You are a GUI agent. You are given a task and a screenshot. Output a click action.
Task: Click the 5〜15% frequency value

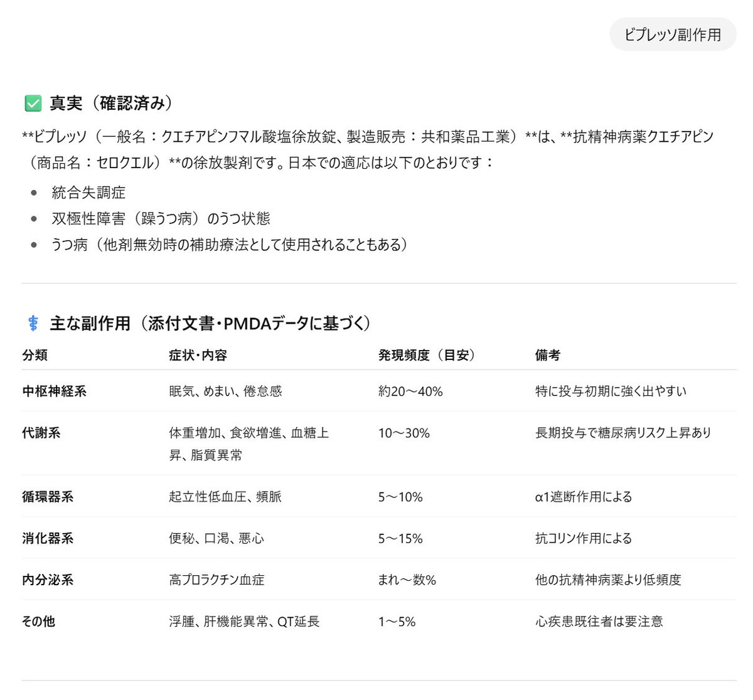(x=400, y=538)
